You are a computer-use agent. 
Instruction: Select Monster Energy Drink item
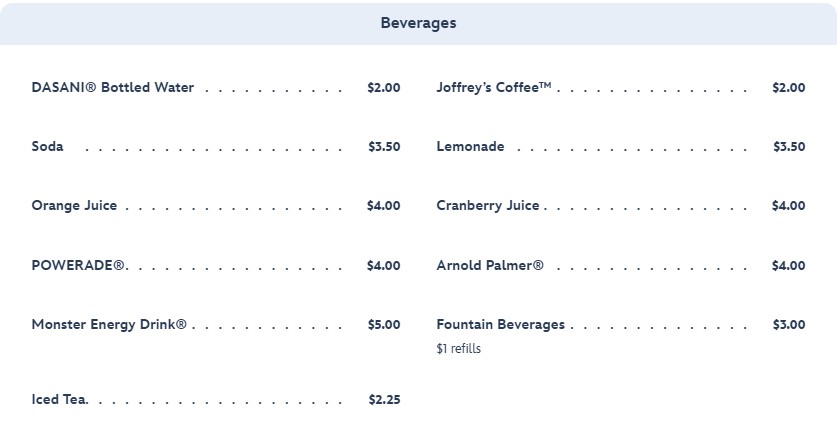coord(109,325)
